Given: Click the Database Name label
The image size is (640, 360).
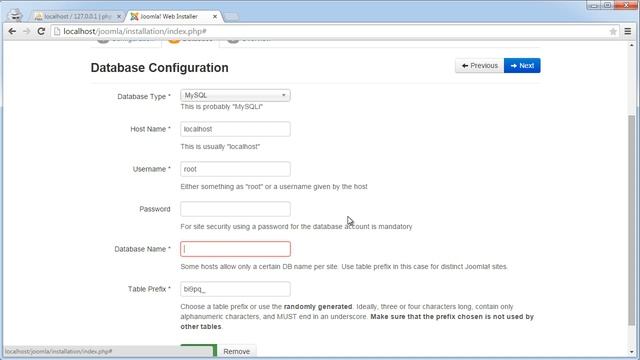Looking at the screenshot, I should pyautogui.click(x=142, y=249).
